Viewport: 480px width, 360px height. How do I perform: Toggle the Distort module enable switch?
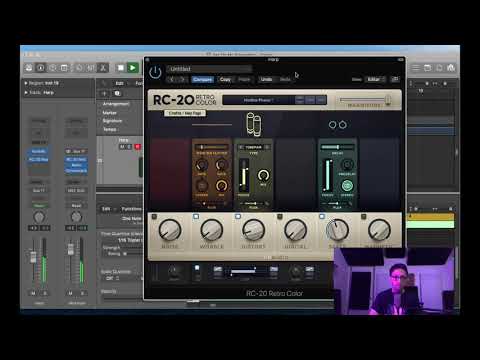click(238, 217)
